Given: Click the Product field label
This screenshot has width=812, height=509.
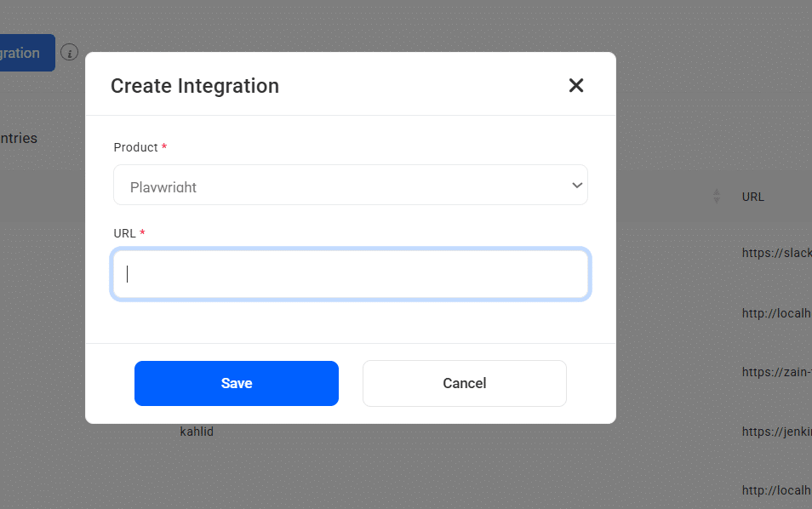Looking at the screenshot, I should pos(135,147).
